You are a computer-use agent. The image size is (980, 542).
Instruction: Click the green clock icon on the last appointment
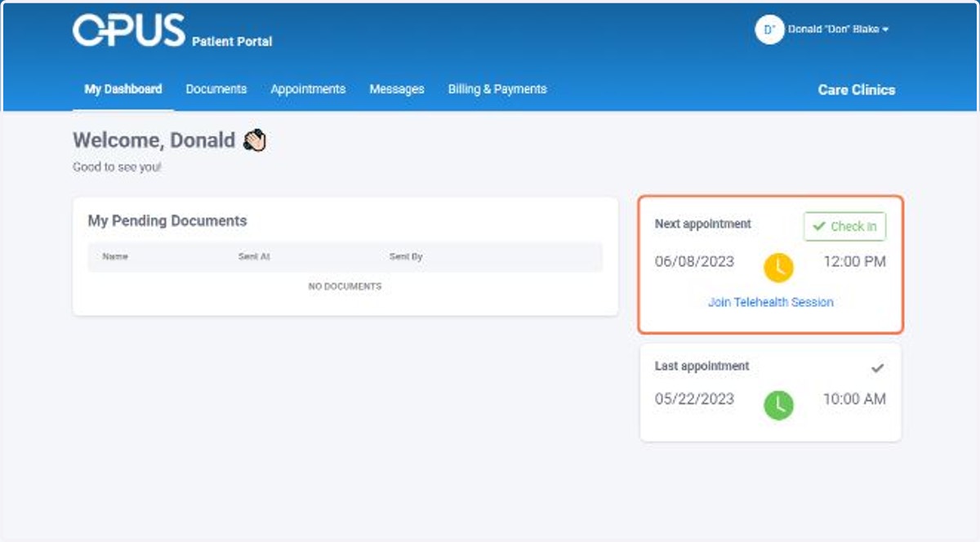(x=778, y=405)
